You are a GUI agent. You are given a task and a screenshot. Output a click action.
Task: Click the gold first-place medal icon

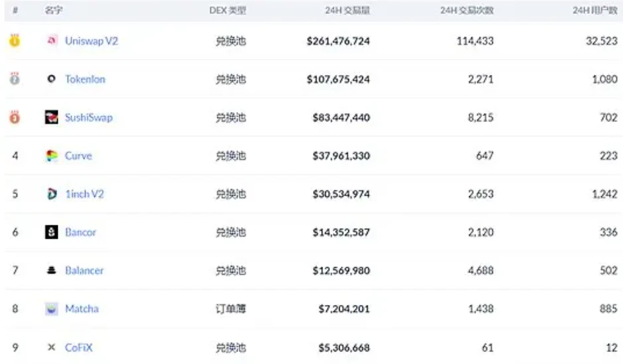click(15, 41)
